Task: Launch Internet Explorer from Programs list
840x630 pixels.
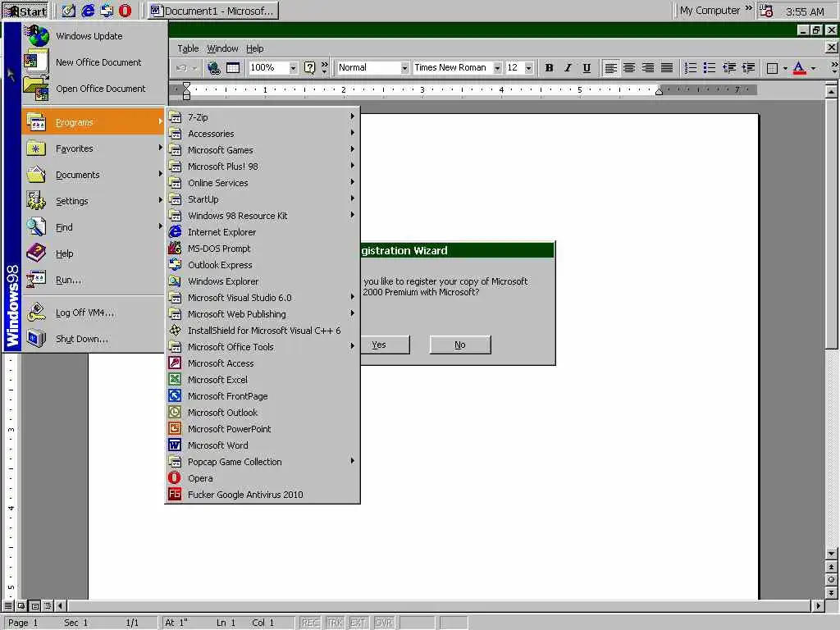Action: pyautogui.click(x=262, y=232)
